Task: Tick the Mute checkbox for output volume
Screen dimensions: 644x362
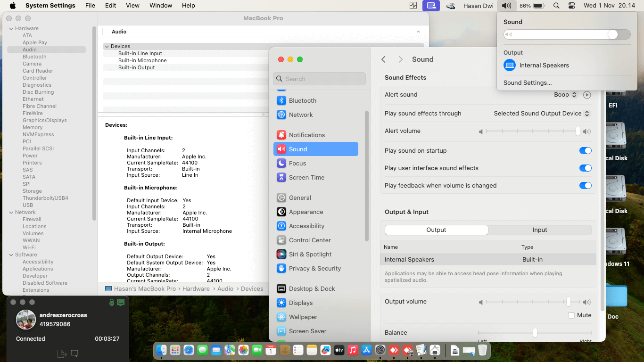Action: tap(571, 315)
